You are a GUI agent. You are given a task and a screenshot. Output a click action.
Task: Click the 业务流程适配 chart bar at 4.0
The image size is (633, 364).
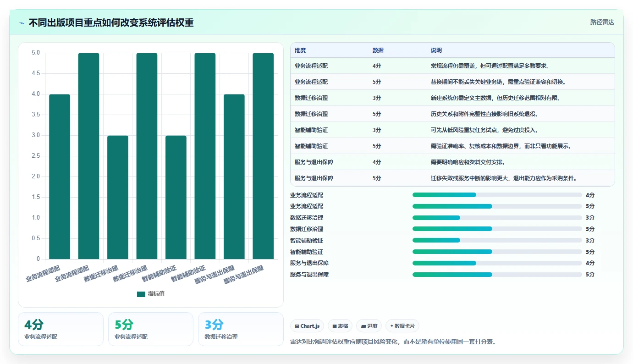click(60, 176)
